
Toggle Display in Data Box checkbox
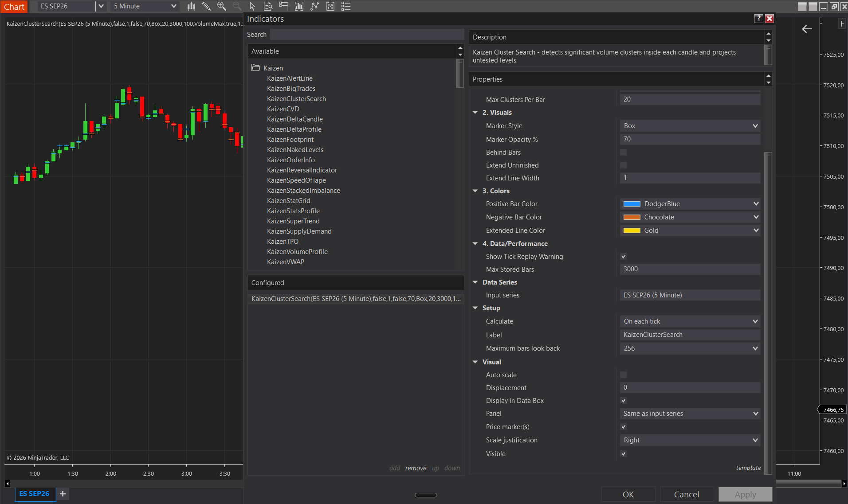624,401
